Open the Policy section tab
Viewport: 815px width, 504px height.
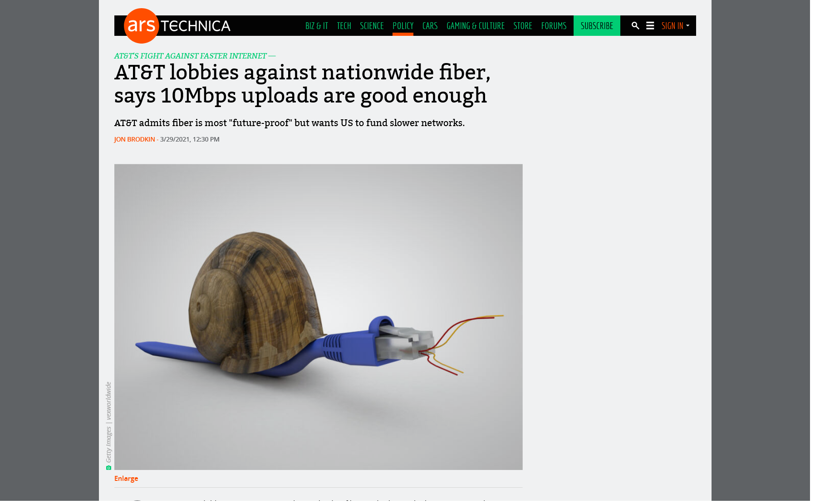[403, 26]
